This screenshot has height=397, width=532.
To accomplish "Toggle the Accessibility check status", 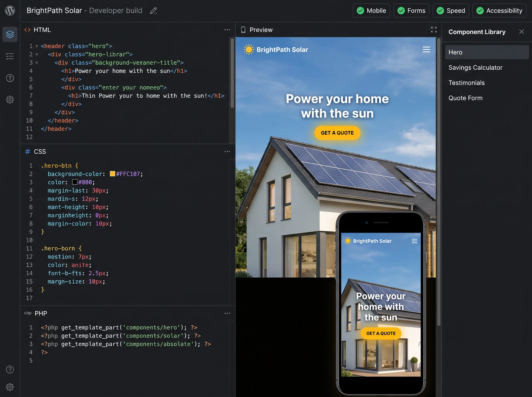I will point(499,11).
